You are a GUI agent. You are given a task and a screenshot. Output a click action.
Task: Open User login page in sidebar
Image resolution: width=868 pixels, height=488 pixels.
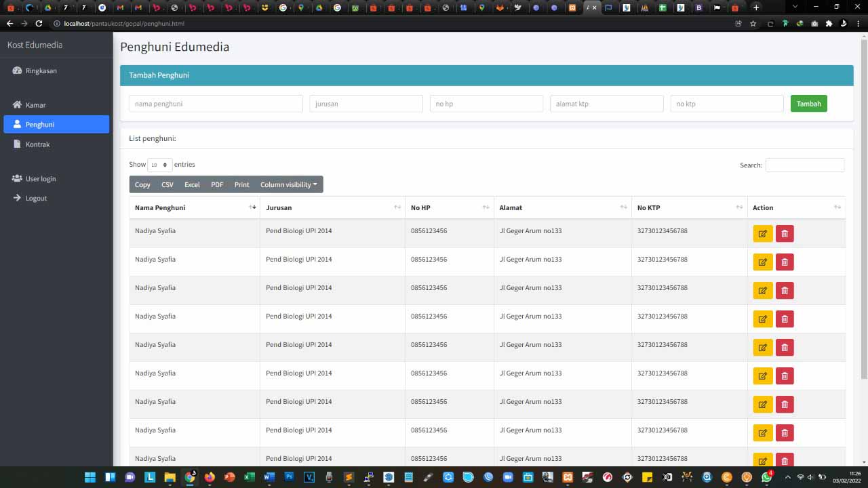pos(41,179)
